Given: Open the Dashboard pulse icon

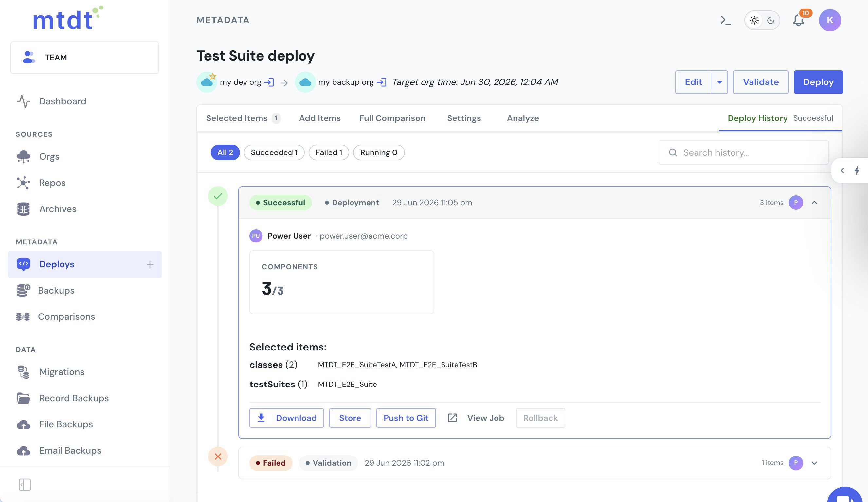Looking at the screenshot, I should (24, 101).
